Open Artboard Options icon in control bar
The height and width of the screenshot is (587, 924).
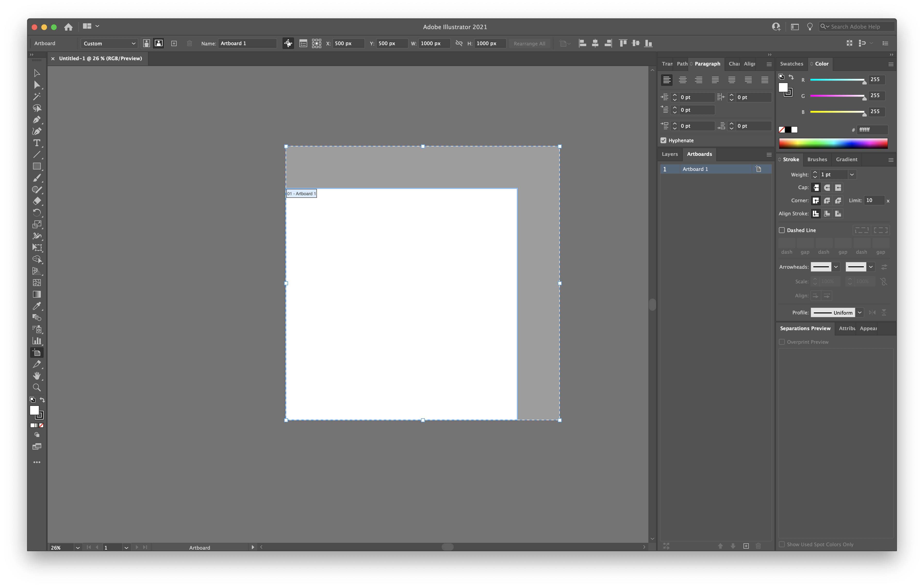(303, 43)
